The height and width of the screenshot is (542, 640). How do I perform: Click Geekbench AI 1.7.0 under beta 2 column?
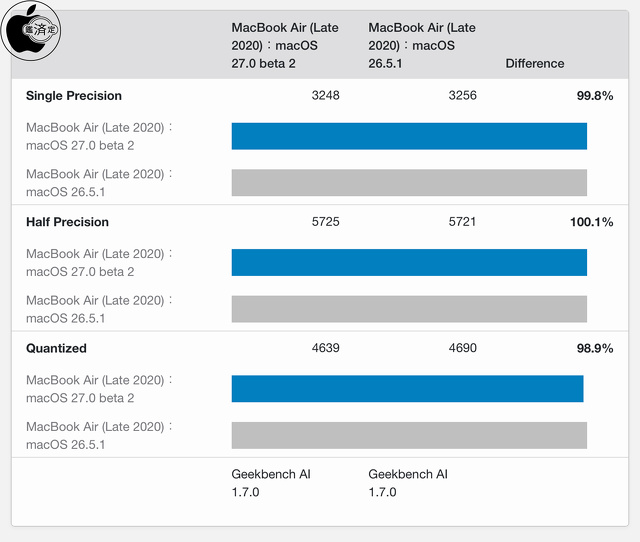tap(271, 483)
